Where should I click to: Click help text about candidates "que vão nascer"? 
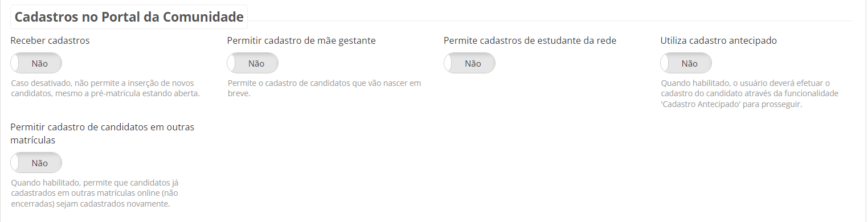tap(324, 88)
